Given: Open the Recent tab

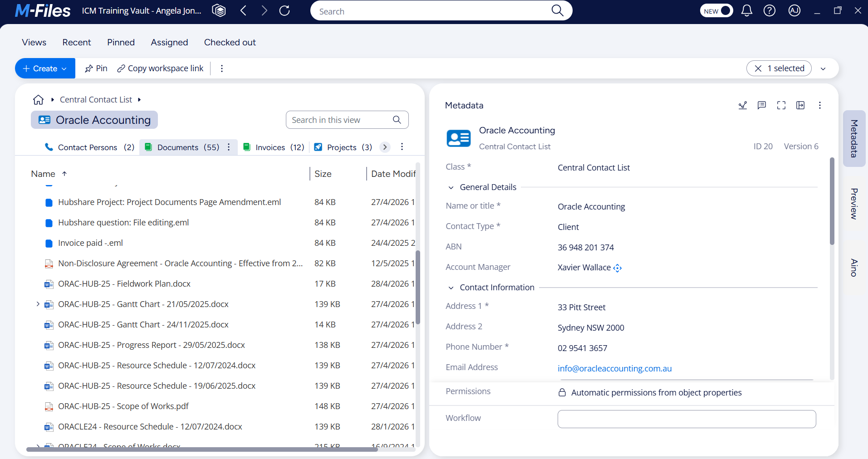Looking at the screenshot, I should (x=77, y=42).
